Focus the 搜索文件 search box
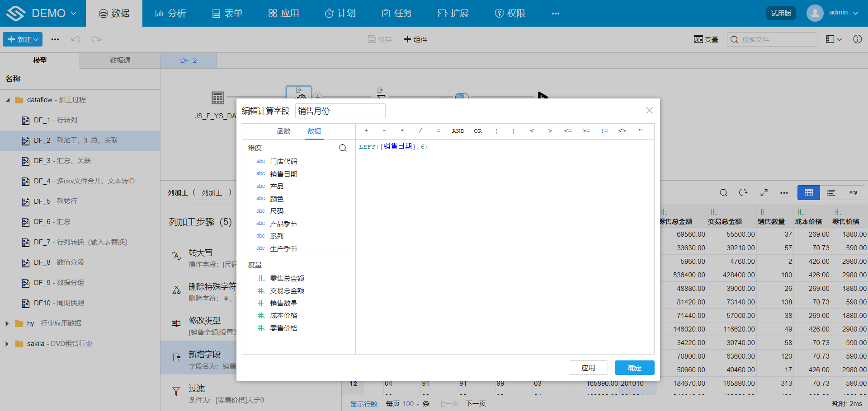The height and width of the screenshot is (411, 868). [x=772, y=39]
